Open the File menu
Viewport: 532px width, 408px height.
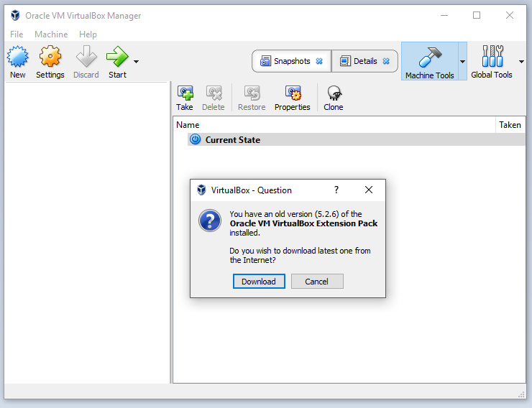(17, 34)
